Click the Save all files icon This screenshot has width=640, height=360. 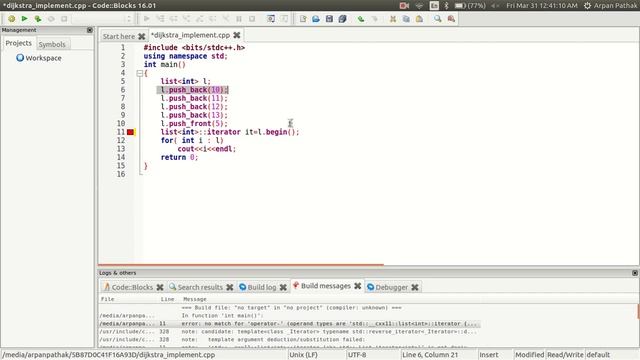point(342,19)
